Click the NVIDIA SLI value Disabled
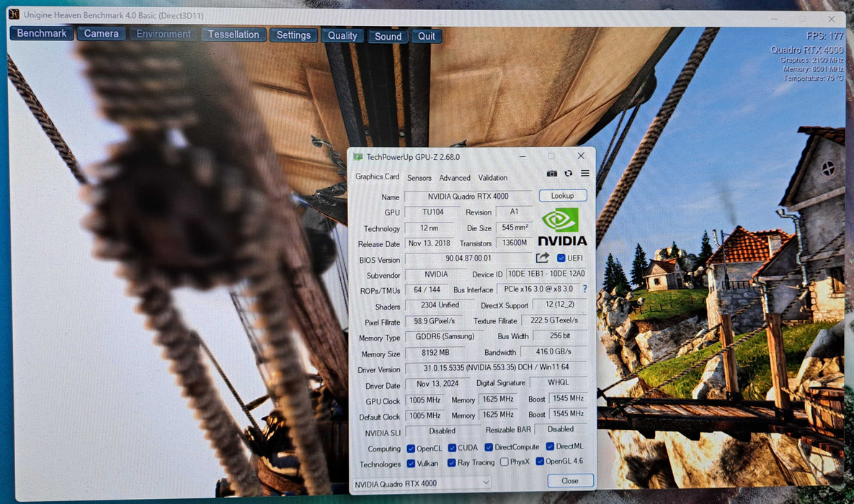 442,431
